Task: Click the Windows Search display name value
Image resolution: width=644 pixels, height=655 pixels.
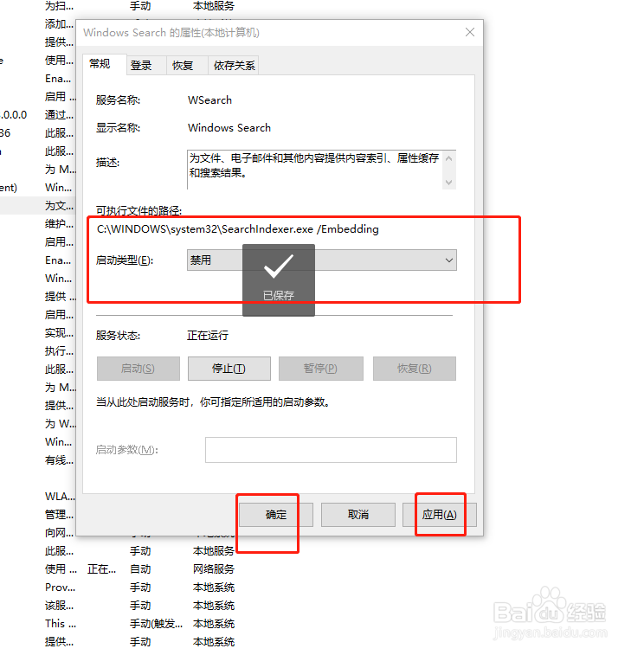Action: [x=229, y=128]
